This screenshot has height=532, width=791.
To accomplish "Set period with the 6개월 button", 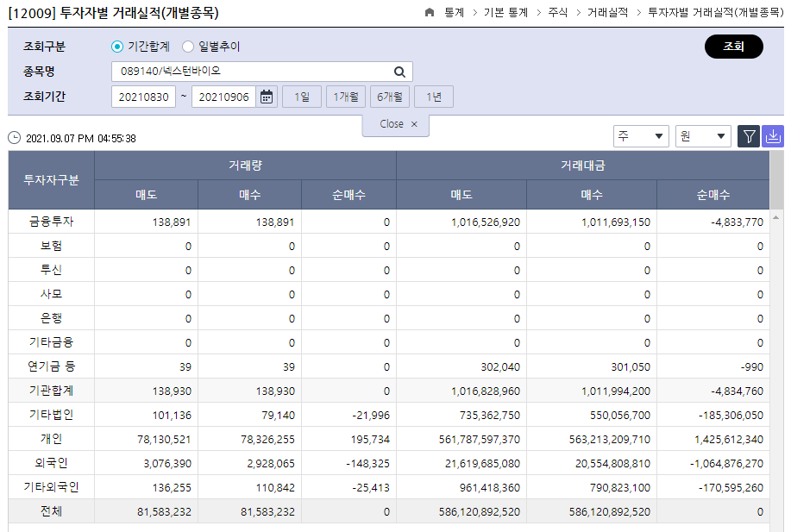I will pos(389,97).
